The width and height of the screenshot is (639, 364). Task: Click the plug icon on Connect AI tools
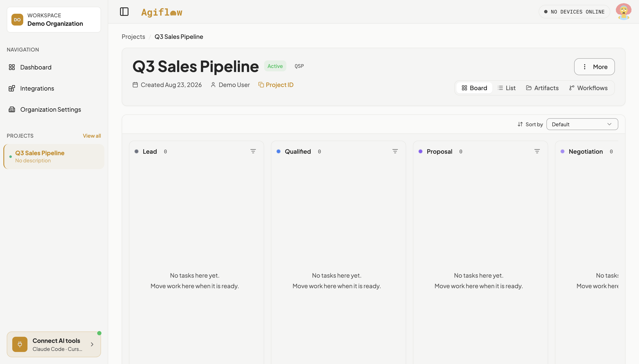(20, 344)
